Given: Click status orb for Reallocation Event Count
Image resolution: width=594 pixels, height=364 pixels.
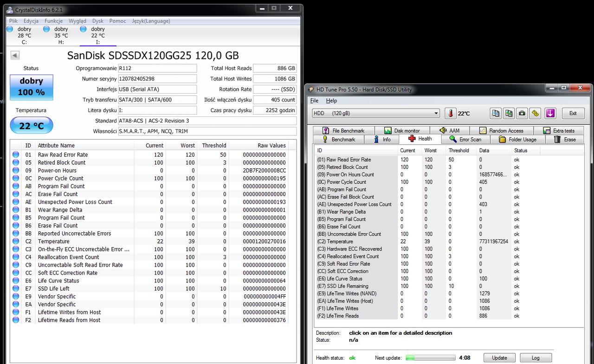Looking at the screenshot, I should pos(16,257).
